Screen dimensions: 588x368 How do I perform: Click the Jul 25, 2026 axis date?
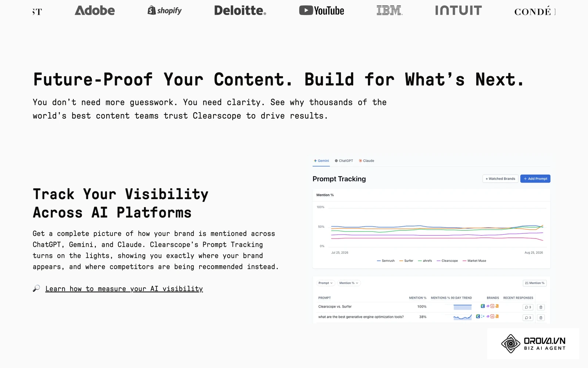[x=340, y=253]
